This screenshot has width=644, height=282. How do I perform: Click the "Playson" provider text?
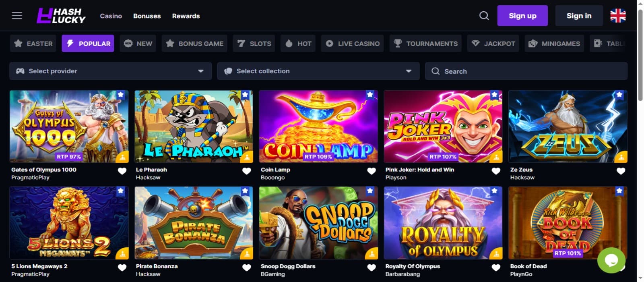[x=396, y=177]
